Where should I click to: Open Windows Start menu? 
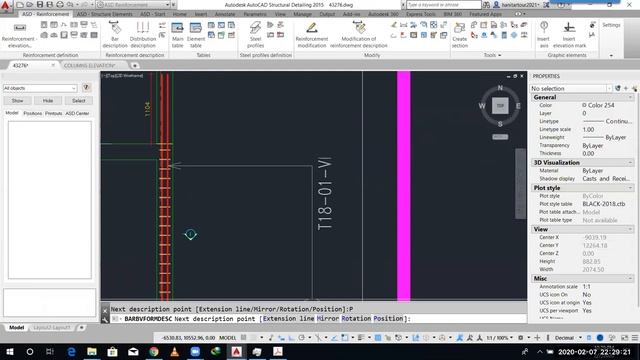point(9,351)
